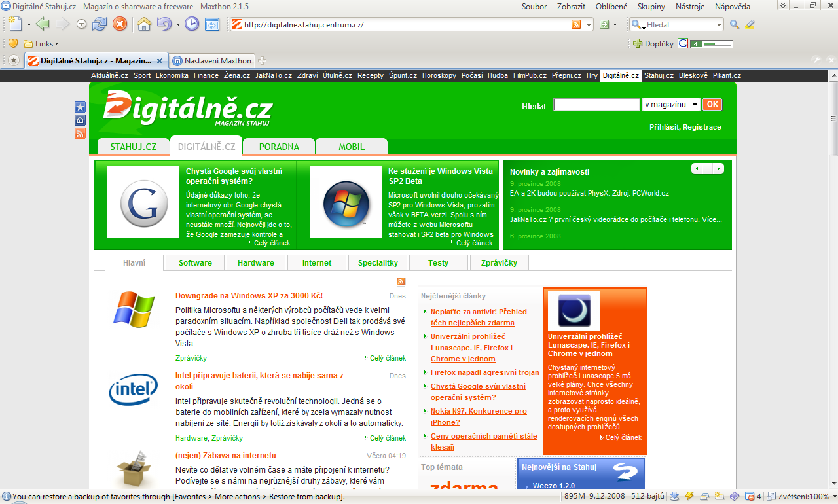Click the Lunascape moon thumbnail
Image resolution: width=838 pixels, height=504 pixels.
click(574, 310)
